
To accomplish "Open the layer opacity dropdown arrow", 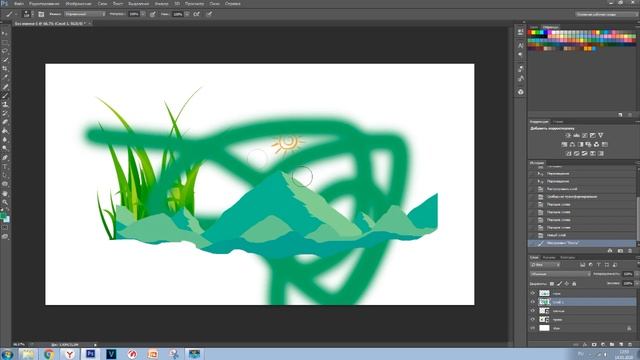I will (x=637, y=274).
